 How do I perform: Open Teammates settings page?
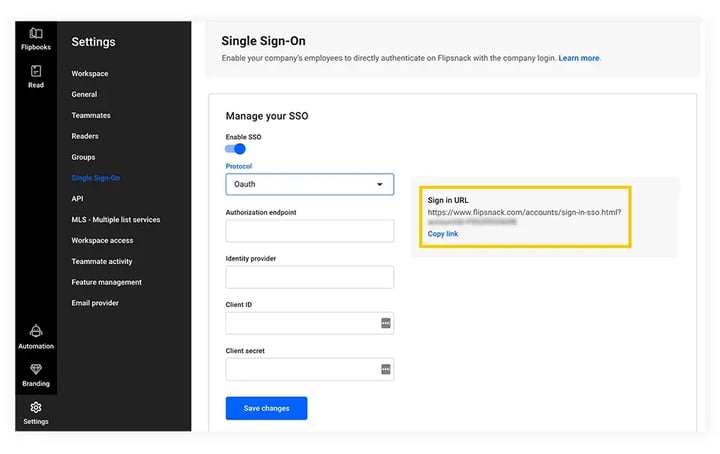click(91, 115)
